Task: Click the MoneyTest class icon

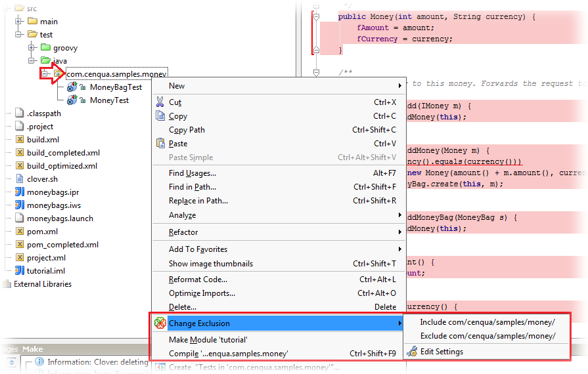Action: 72,100
